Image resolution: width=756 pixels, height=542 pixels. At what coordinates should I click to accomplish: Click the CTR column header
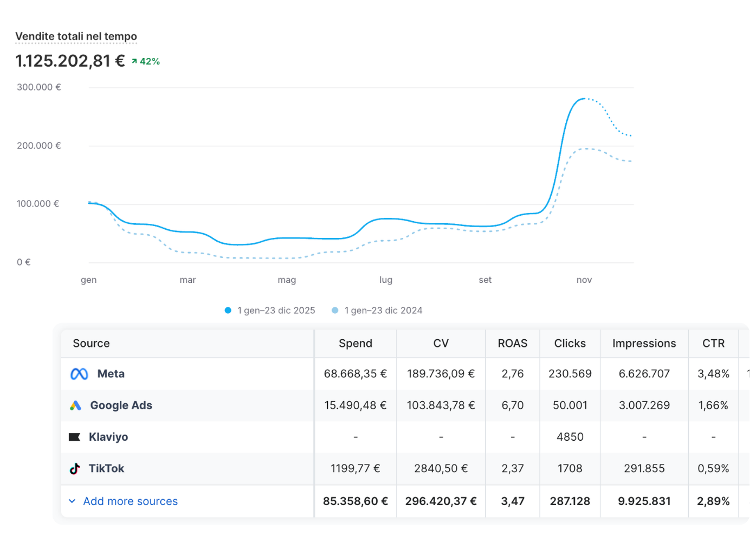tap(713, 343)
